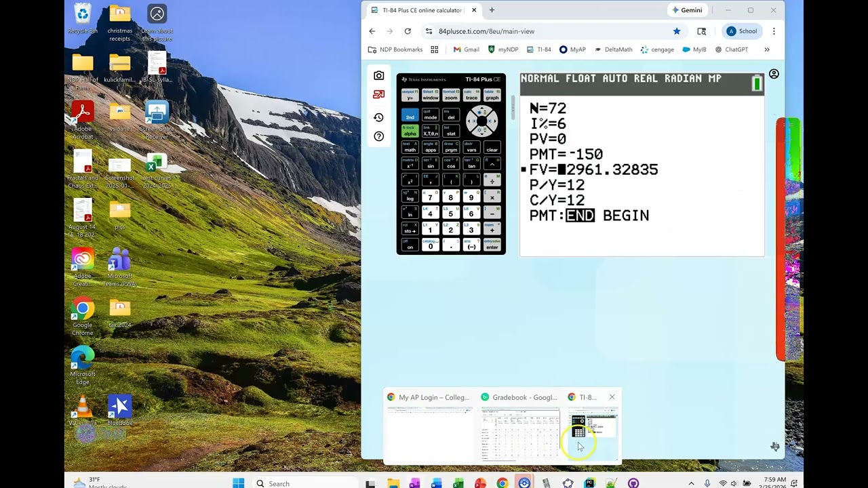This screenshot has height=488, width=868.
Task: Open the calculator history clock icon
Action: 379,117
